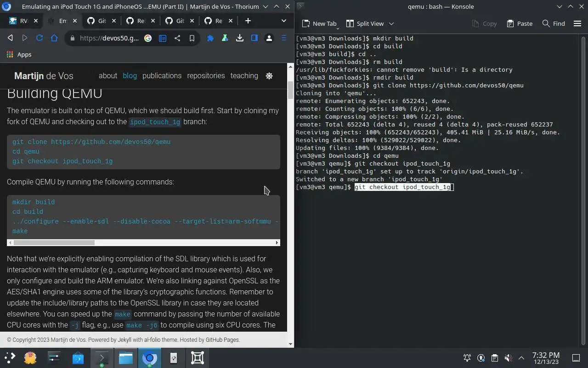Viewport: 588px width, 368px height.
Task: Open the about page
Action: (x=108, y=76)
